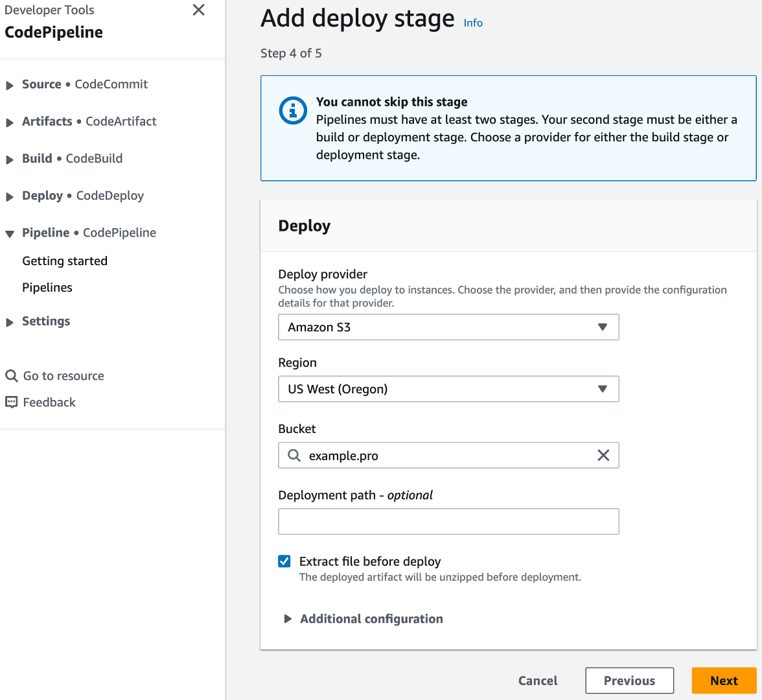Click the info circle icon in banner

(x=292, y=111)
